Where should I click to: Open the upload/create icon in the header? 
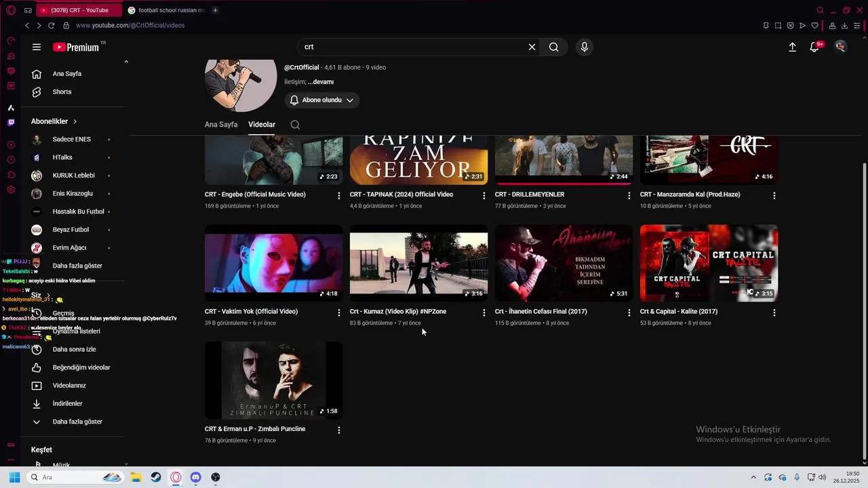click(x=792, y=47)
